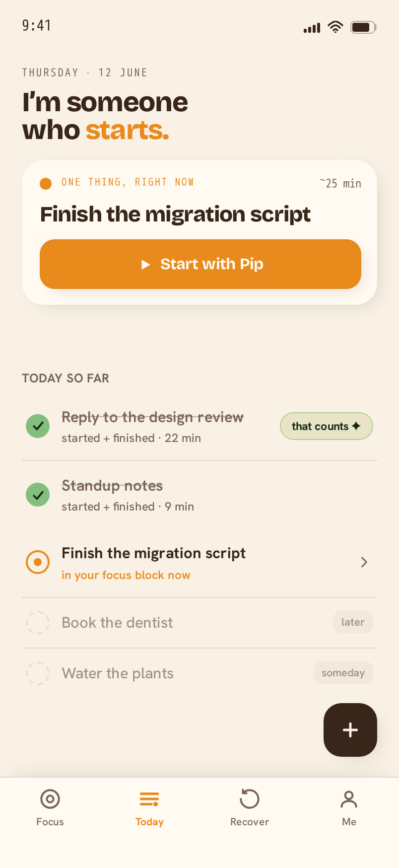Click Start with Pip button
This screenshot has height=868, width=399.
(200, 264)
